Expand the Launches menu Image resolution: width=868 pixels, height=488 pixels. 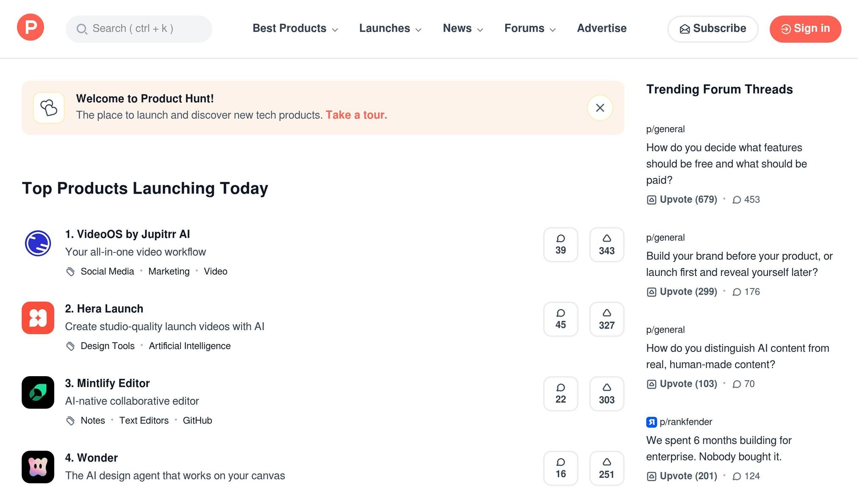coord(390,28)
